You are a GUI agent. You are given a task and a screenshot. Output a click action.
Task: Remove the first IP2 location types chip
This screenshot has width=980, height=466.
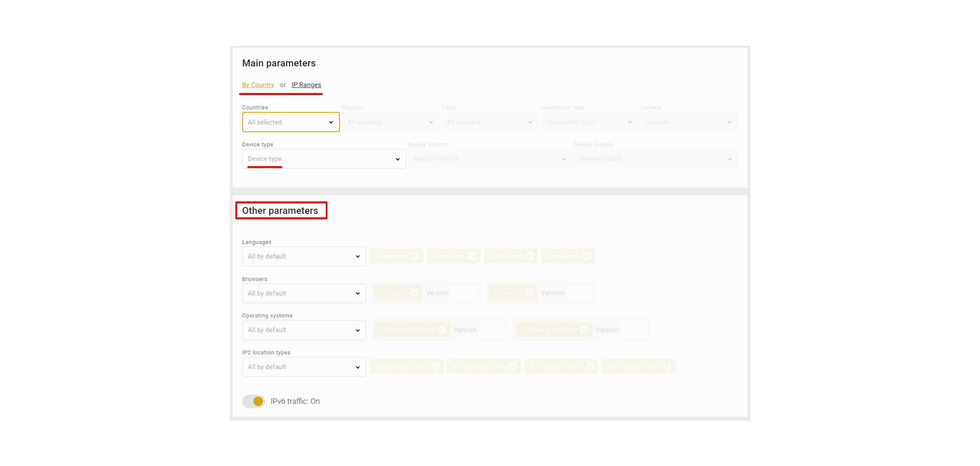[x=435, y=366]
